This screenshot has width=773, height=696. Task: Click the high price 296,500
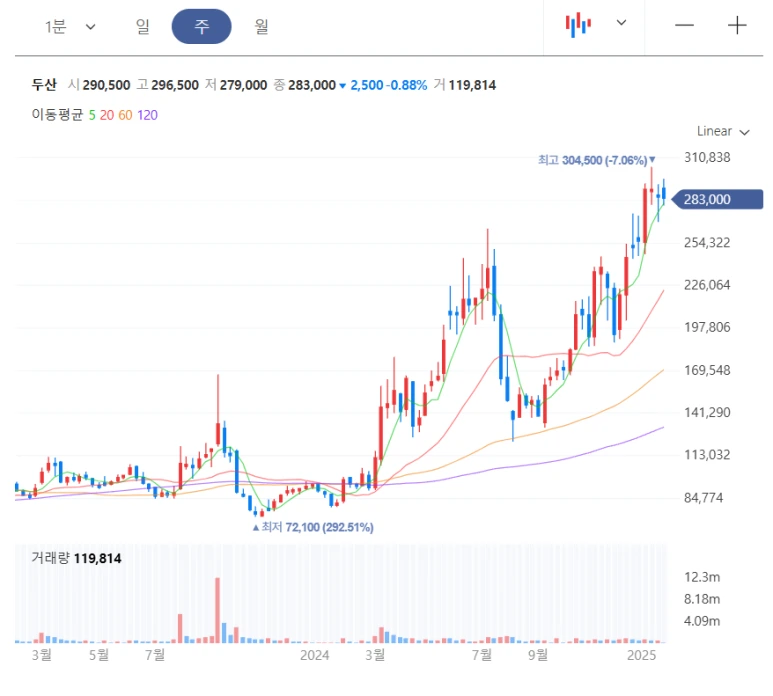click(175, 85)
